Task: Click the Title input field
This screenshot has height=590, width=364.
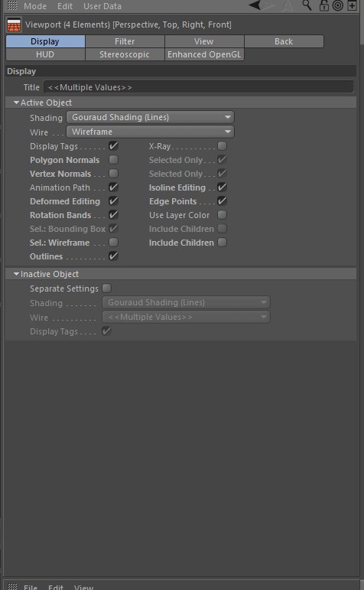Action: pos(199,87)
